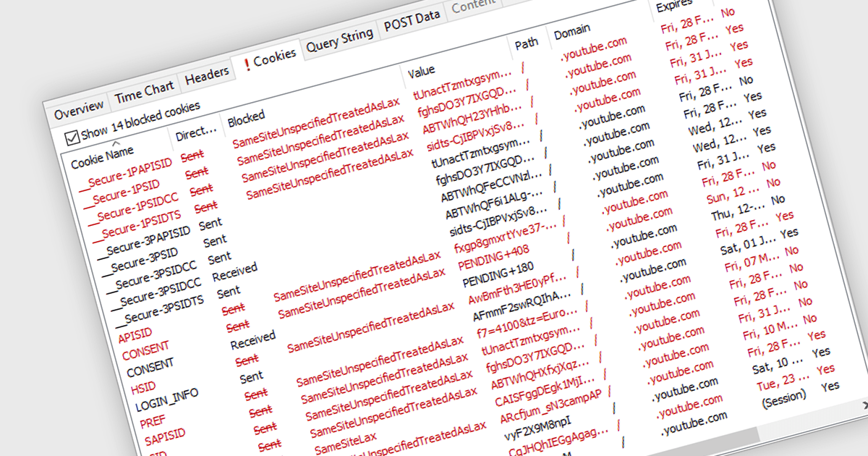The width and height of the screenshot is (868, 456).
Task: Select the __Secure-1PAPISID cookie row
Action: tap(127, 174)
